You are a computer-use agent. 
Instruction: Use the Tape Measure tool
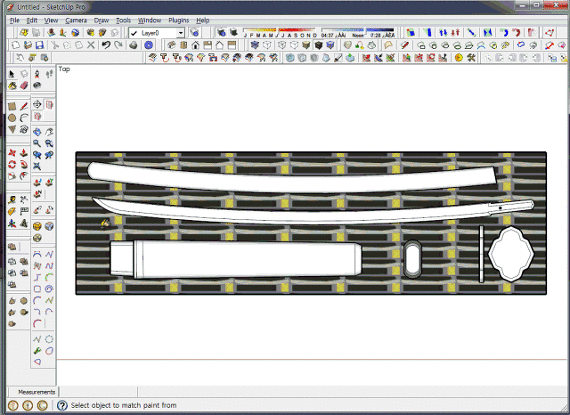pos(12,200)
